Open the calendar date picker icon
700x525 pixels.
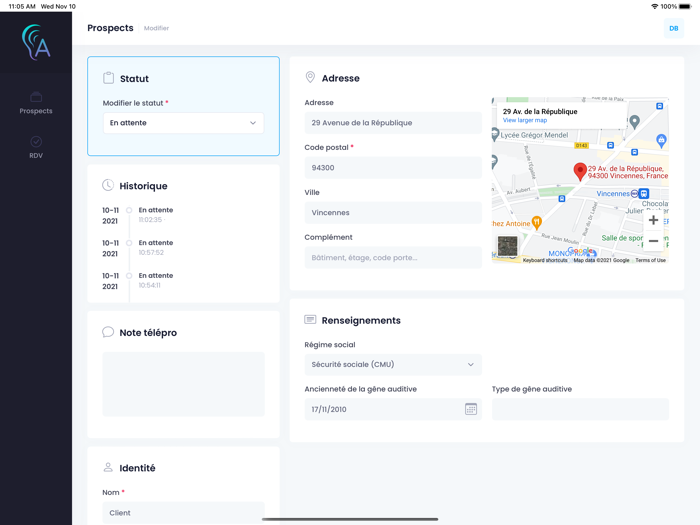click(471, 409)
